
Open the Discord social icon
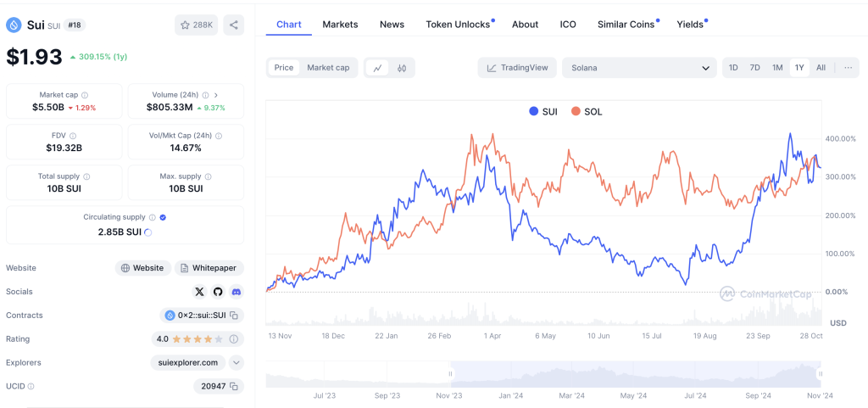pyautogui.click(x=236, y=292)
